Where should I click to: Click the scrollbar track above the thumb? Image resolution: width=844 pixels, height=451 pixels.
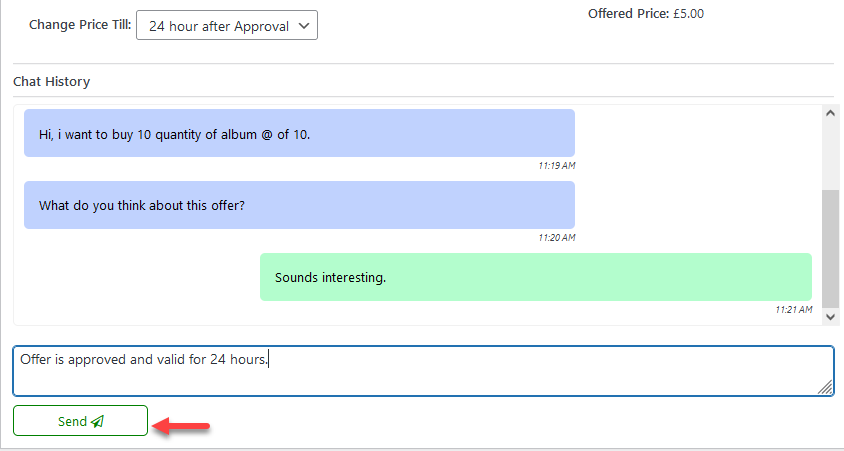830,155
